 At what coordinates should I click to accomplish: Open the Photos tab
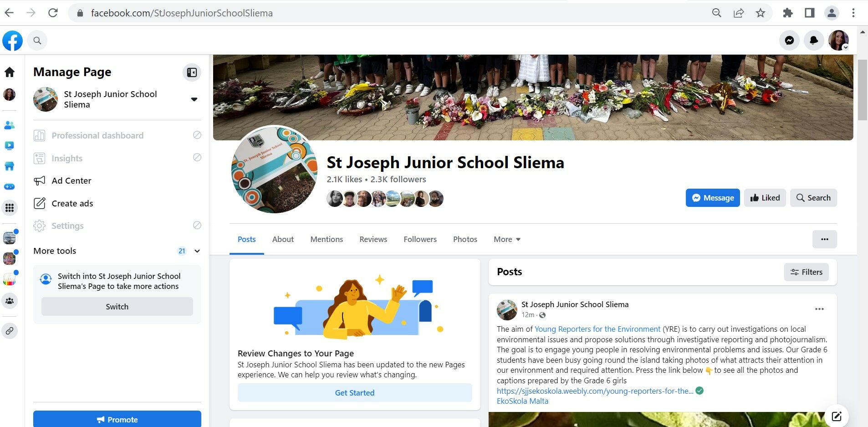click(465, 239)
